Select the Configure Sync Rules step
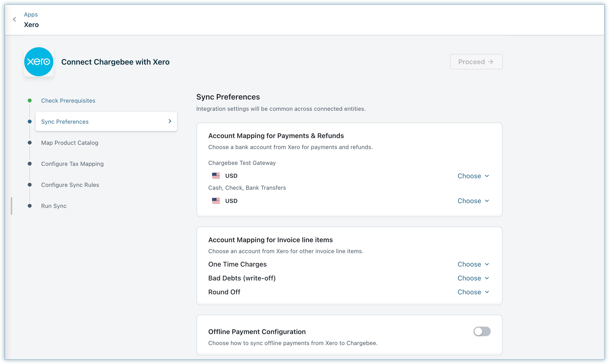 click(x=70, y=185)
